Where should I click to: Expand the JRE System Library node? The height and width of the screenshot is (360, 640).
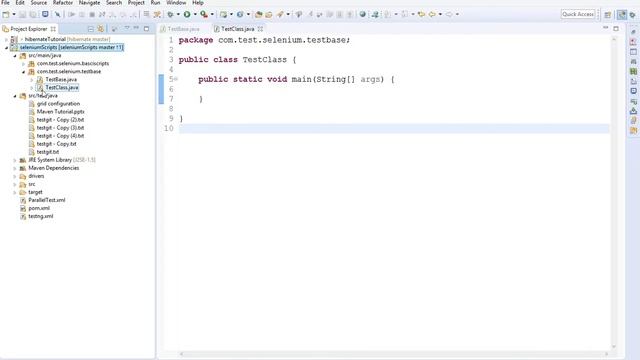(x=15, y=160)
